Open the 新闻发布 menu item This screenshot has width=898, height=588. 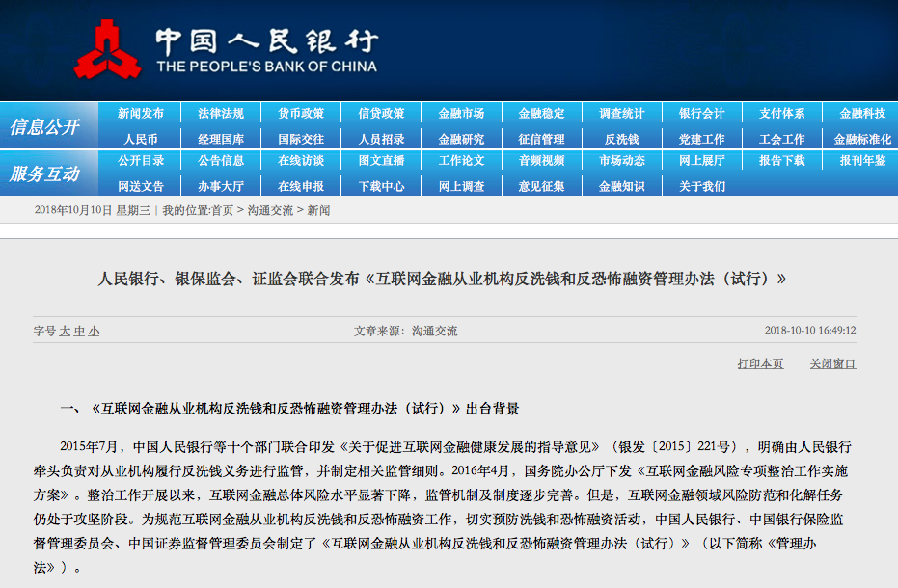coord(141,114)
